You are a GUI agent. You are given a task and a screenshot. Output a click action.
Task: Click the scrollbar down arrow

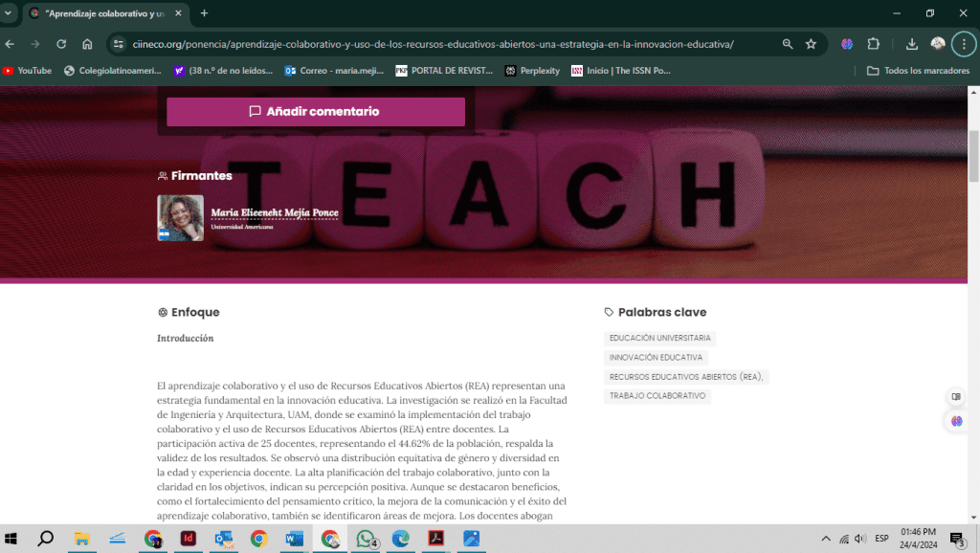(x=973, y=518)
